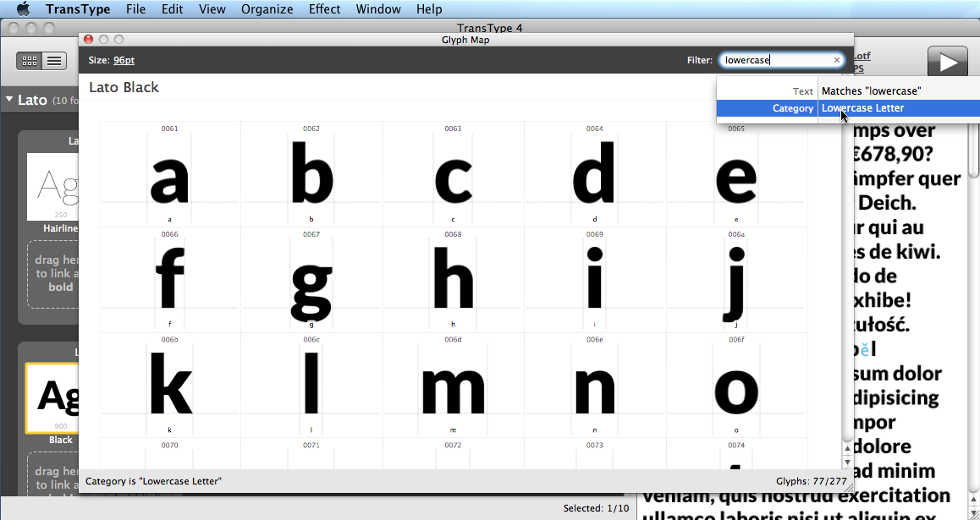Open the Effect menu
980x520 pixels.
point(324,8)
